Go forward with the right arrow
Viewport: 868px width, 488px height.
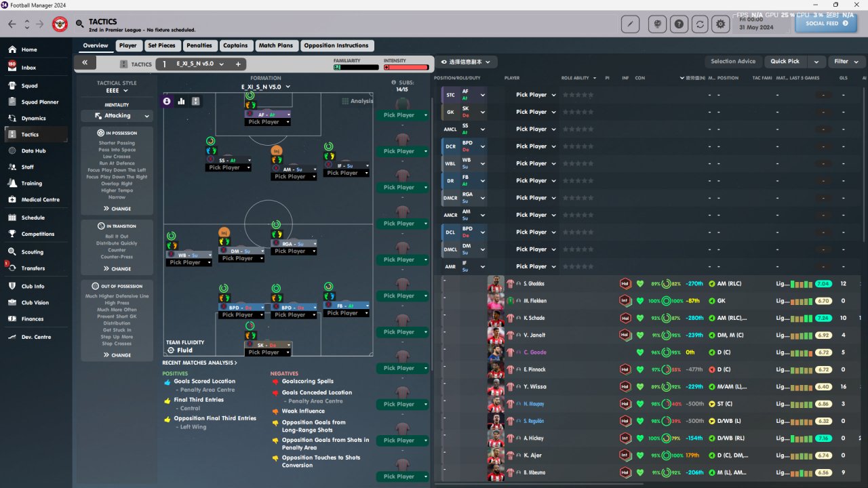pyautogui.click(x=39, y=24)
